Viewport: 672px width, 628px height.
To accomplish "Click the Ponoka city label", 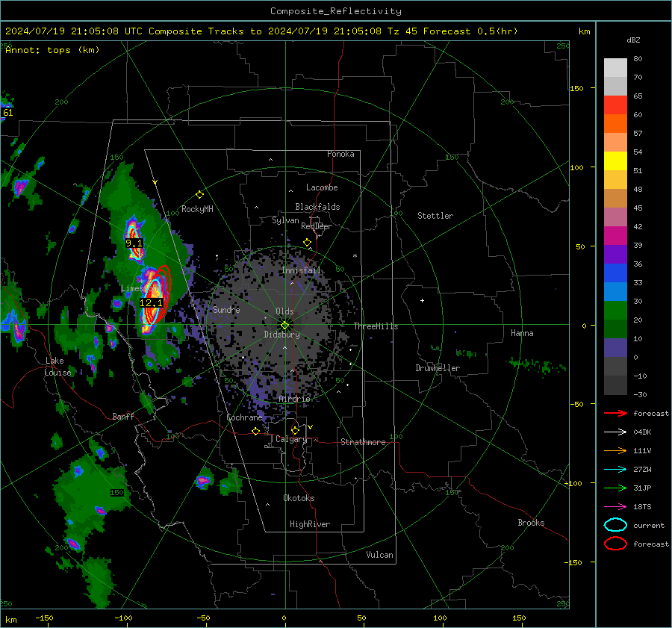I will [x=340, y=154].
